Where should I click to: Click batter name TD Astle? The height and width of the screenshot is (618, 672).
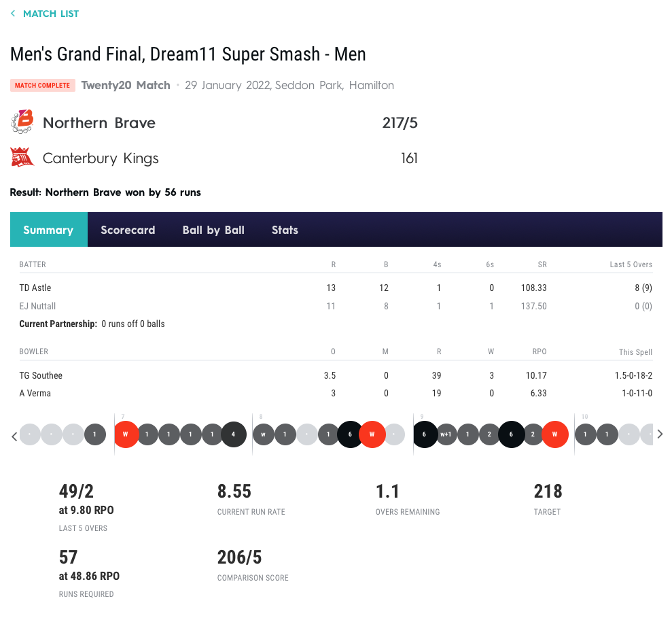(x=35, y=288)
